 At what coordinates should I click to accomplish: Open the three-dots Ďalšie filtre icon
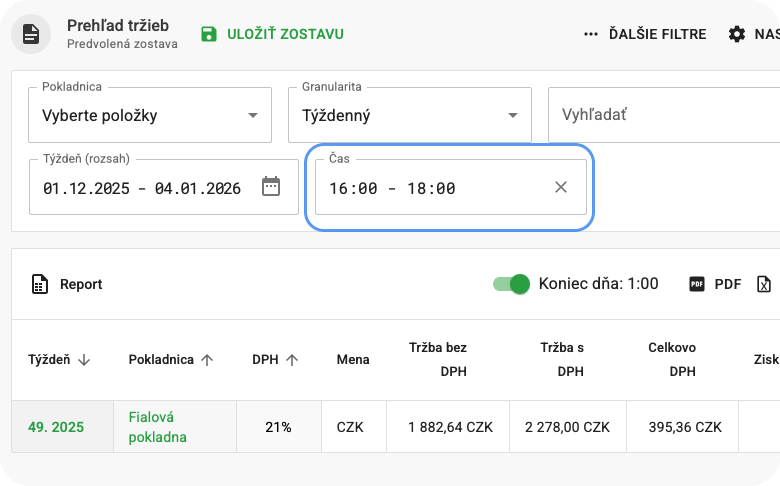tap(591, 34)
